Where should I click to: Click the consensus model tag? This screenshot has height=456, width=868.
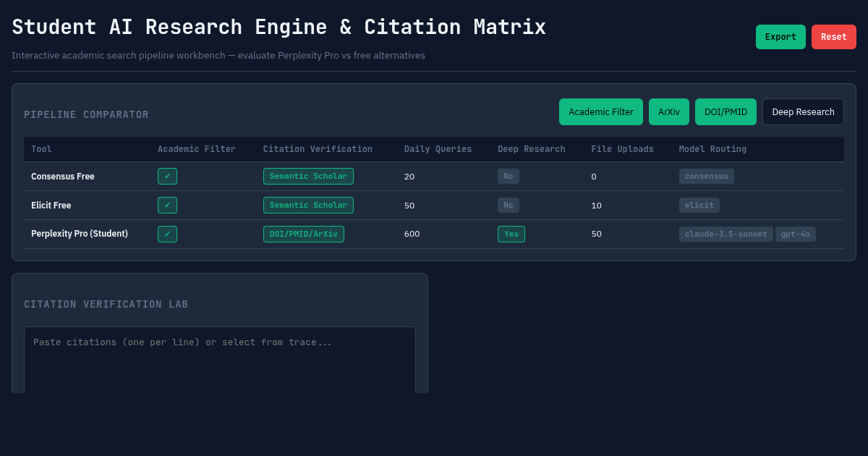pyautogui.click(x=707, y=176)
